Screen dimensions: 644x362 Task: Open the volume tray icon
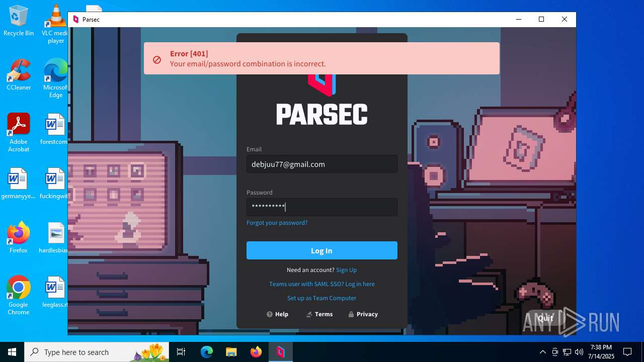tap(579, 352)
